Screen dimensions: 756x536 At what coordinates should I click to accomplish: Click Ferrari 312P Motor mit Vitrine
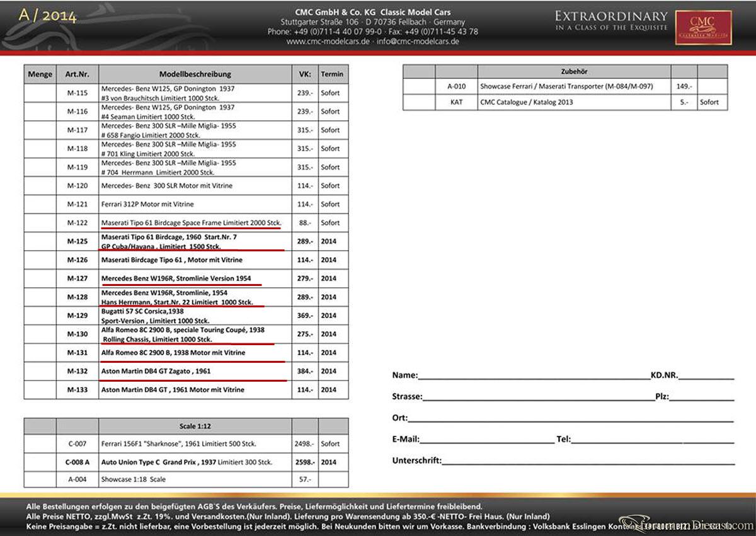coord(147,205)
